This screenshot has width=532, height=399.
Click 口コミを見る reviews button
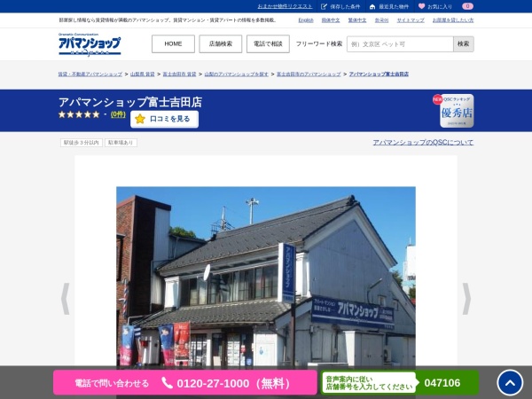coord(165,119)
